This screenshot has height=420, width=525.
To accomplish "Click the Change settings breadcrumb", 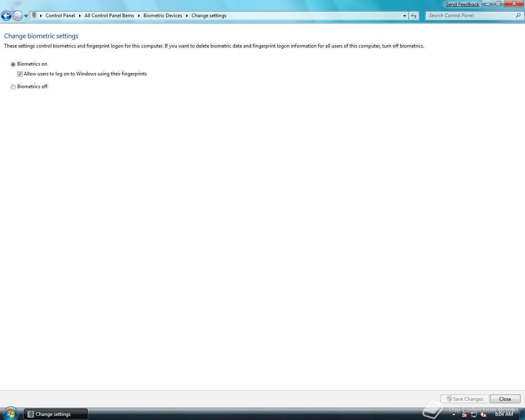I will [209, 16].
